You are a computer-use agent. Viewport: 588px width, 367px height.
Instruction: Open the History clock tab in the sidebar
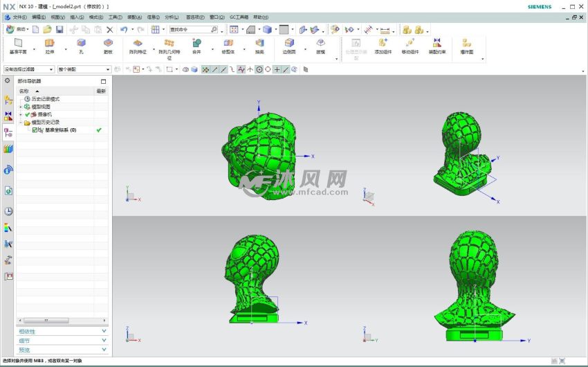[8, 211]
